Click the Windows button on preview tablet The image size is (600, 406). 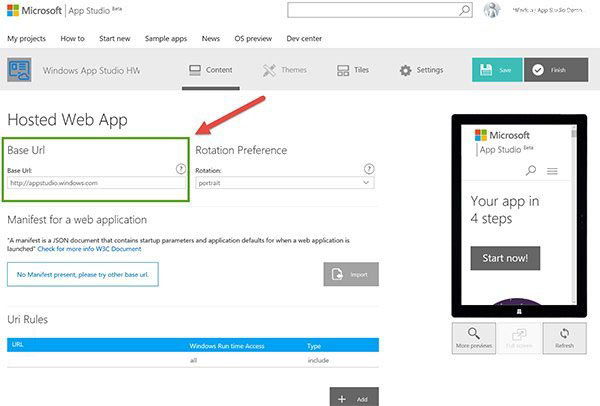tap(519, 311)
